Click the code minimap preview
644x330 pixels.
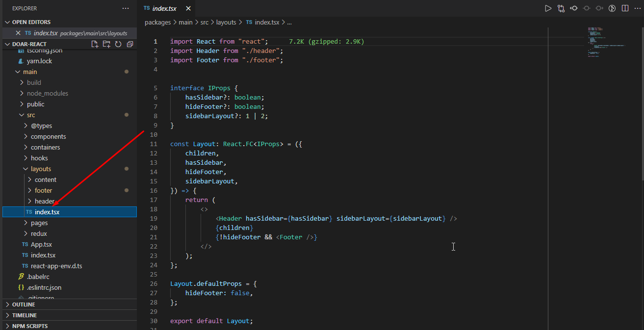pos(607,43)
